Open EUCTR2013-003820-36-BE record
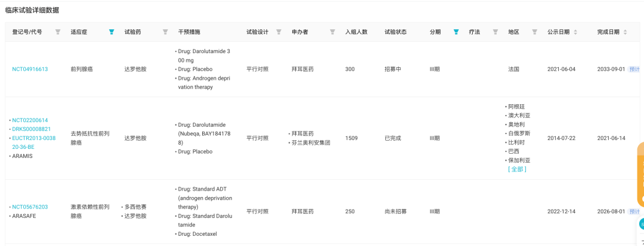644x246 pixels. point(33,143)
